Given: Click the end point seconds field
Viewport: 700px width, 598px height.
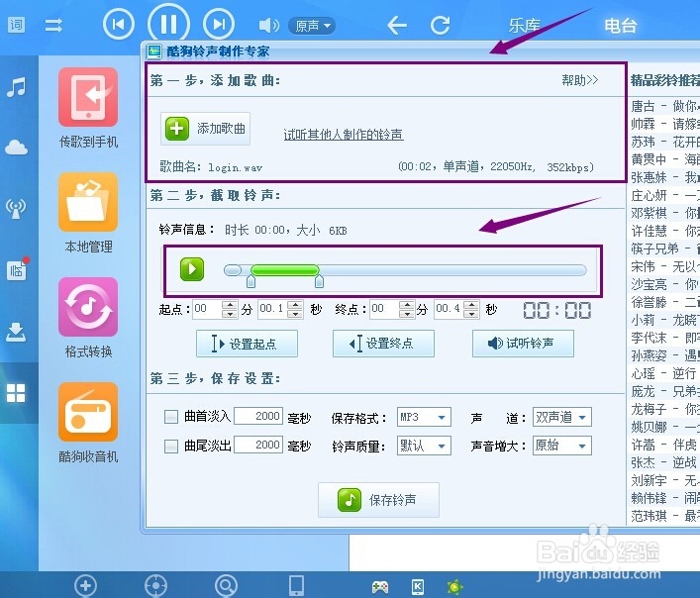Looking at the screenshot, I should tap(449, 309).
